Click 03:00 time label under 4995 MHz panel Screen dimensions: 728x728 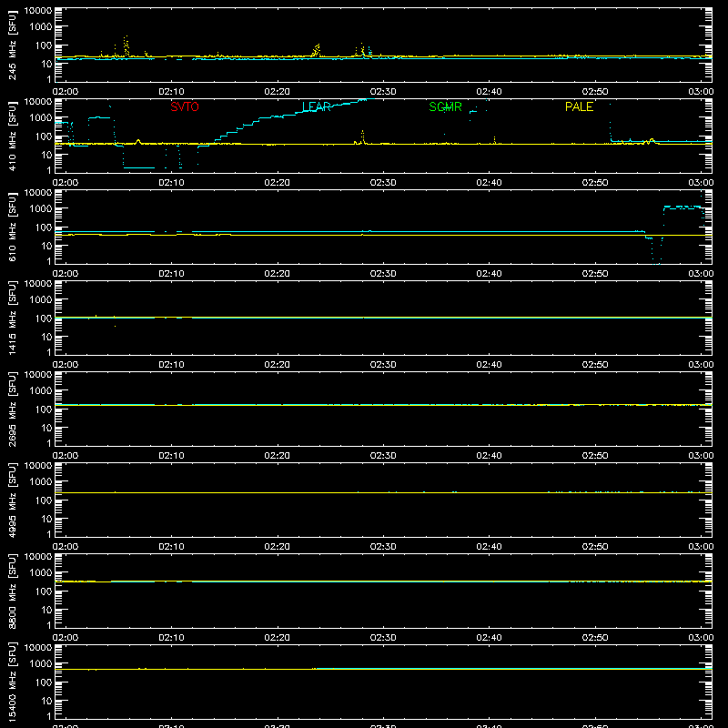click(701, 547)
